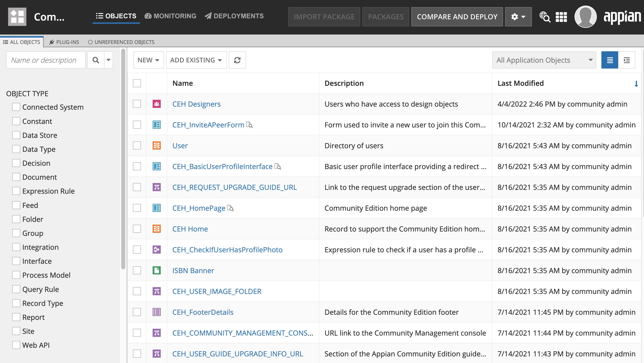Click the 'Directory of users' description
This screenshot has height=363, width=644.
point(354,146)
